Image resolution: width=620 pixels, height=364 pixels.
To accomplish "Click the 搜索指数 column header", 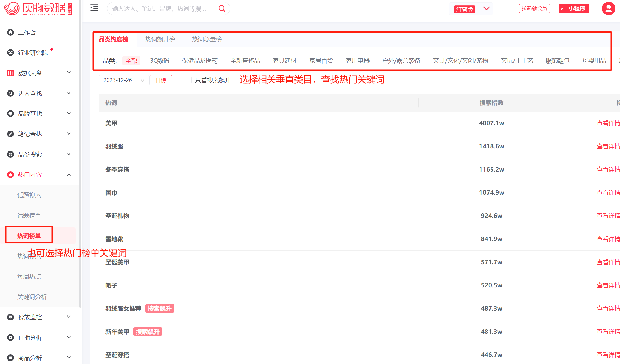I will tap(491, 103).
